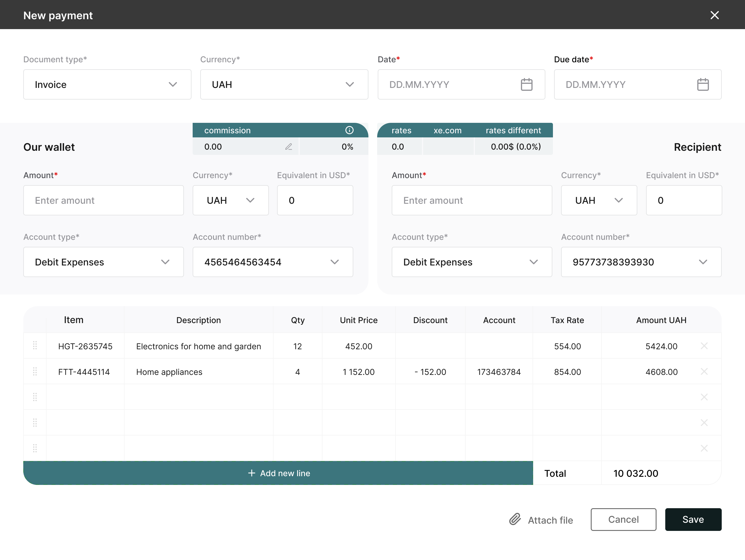Open Our wallet Account type dropdown
745x560 pixels.
pyautogui.click(x=103, y=262)
